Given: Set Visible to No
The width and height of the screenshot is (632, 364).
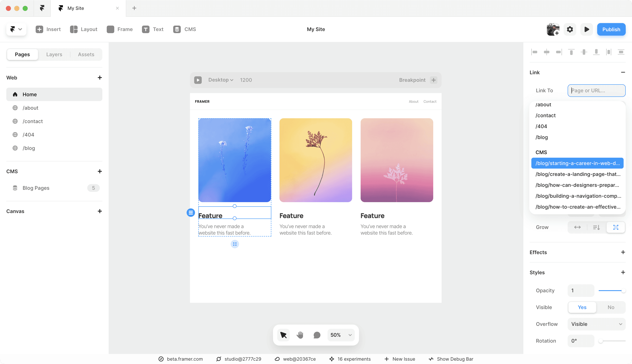Looking at the screenshot, I should click(611, 307).
